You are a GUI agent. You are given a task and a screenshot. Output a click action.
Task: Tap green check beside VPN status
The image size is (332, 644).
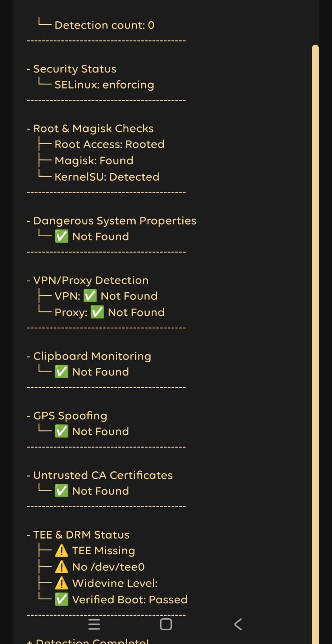[x=90, y=296]
